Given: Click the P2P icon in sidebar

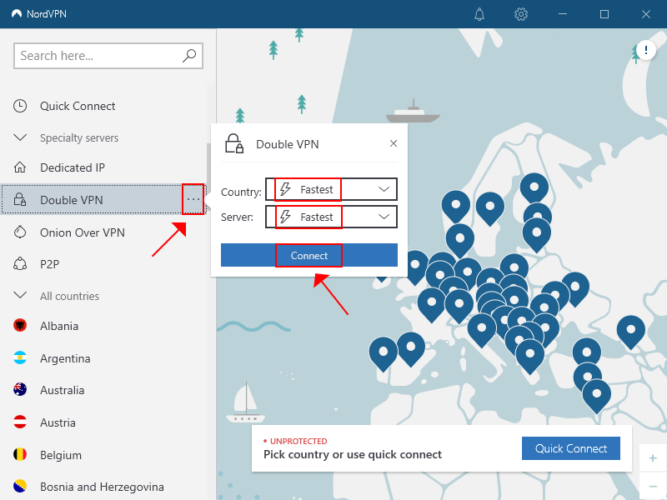Looking at the screenshot, I should coord(20,264).
